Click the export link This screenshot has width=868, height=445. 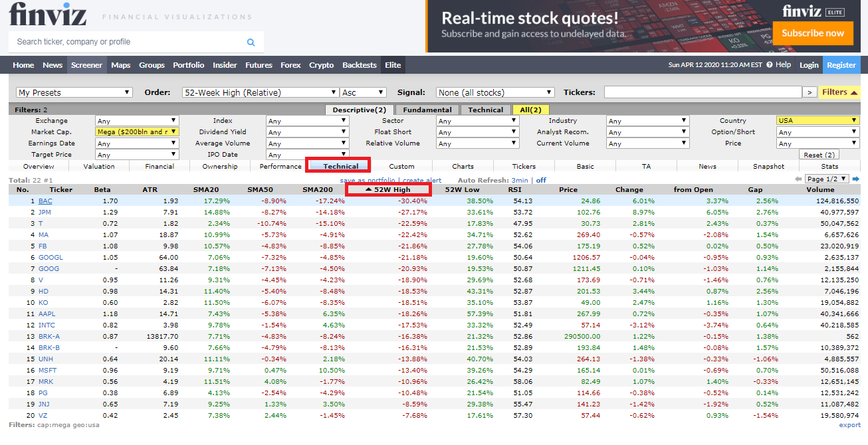(x=849, y=425)
